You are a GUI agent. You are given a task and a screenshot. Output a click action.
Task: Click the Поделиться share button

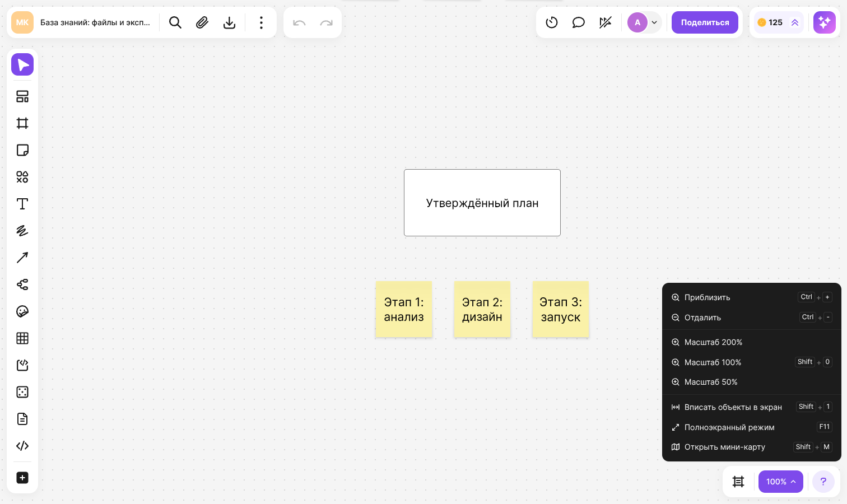[705, 22]
